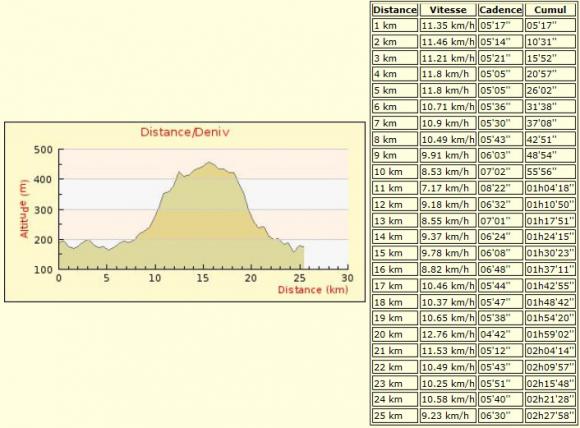Image resolution: width=580 pixels, height=428 pixels.
Task: Click the 10'31'' cumulative time cell
Action: pos(550,42)
